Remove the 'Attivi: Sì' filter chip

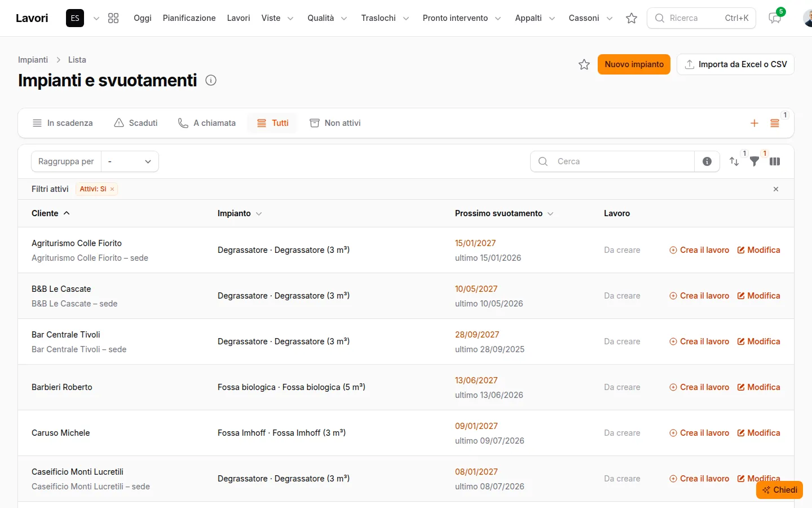(x=112, y=189)
